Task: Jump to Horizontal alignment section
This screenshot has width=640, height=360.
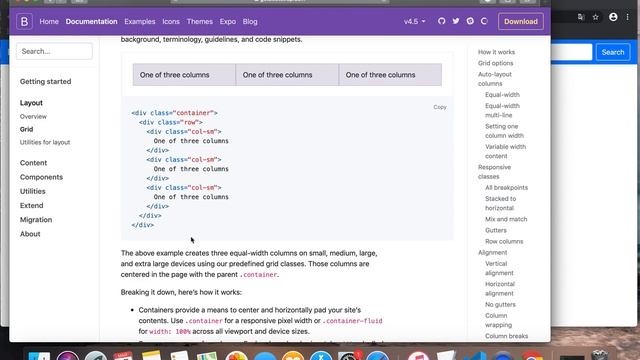Action: pos(500,289)
